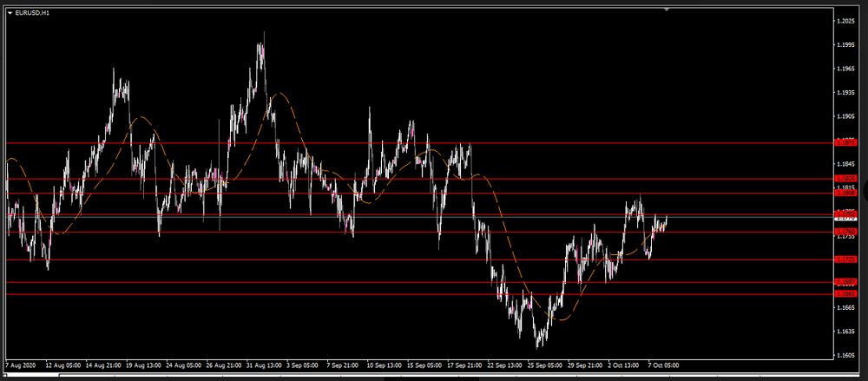Select the red 1.1826 price label
This screenshot has height=381, width=868.
pyautogui.click(x=845, y=178)
